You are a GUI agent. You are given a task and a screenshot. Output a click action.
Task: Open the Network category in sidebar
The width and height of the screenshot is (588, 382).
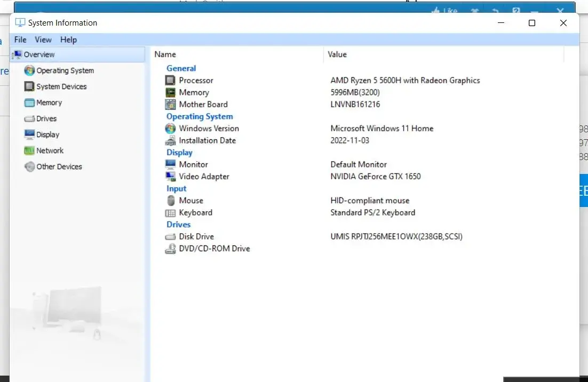click(50, 150)
